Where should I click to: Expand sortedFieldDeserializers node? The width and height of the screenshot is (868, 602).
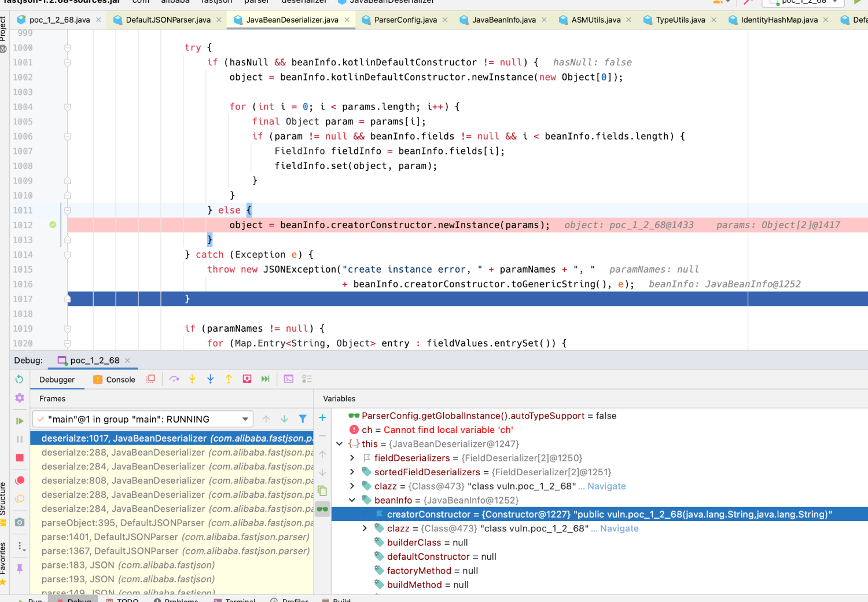352,472
